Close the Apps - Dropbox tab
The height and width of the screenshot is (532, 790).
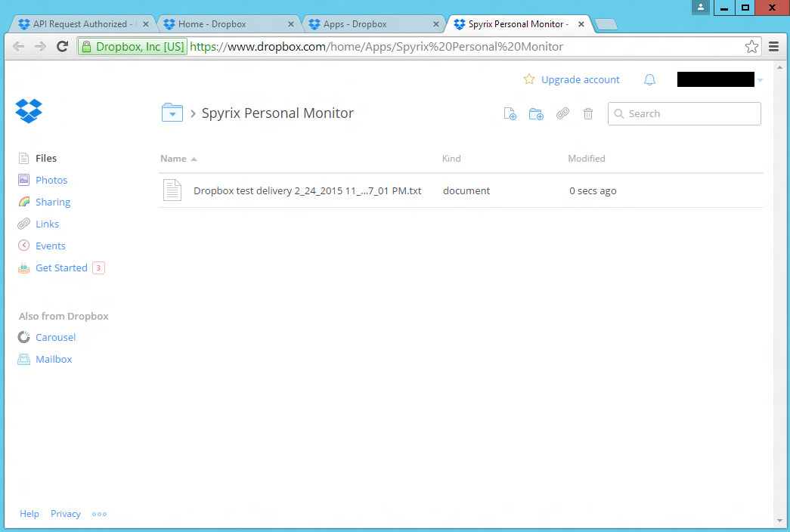pos(435,24)
